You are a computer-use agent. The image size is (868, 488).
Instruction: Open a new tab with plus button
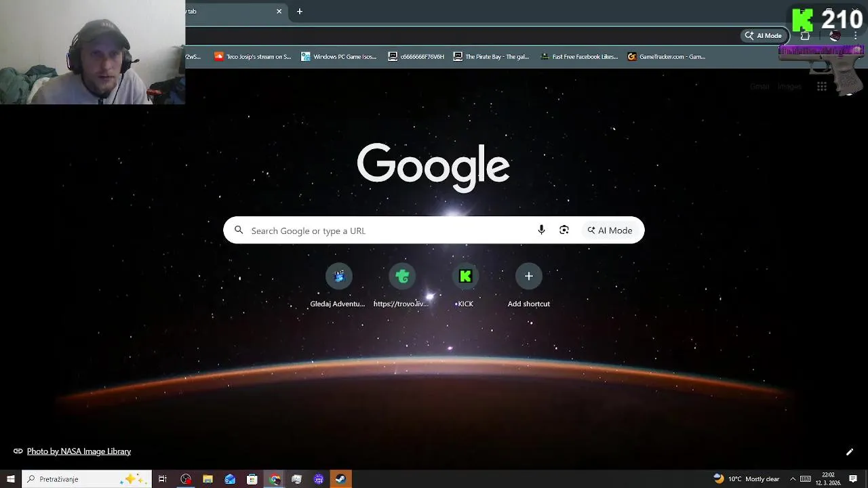coord(300,12)
